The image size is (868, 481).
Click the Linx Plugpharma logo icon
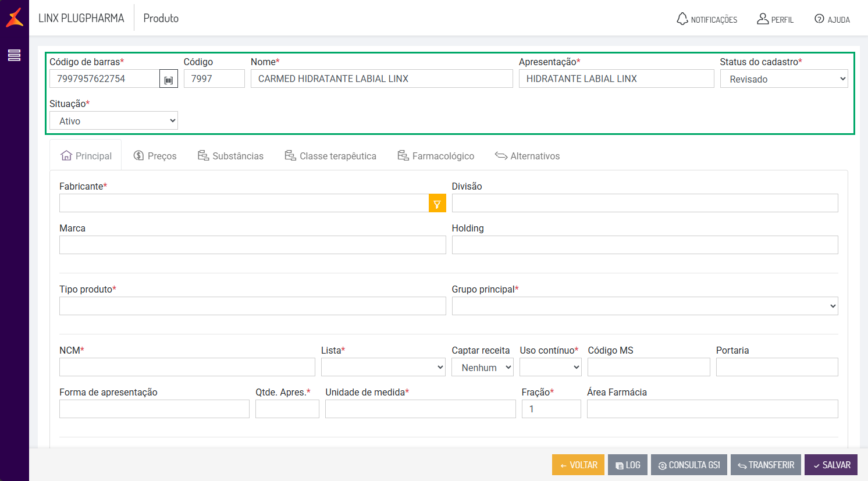point(15,17)
